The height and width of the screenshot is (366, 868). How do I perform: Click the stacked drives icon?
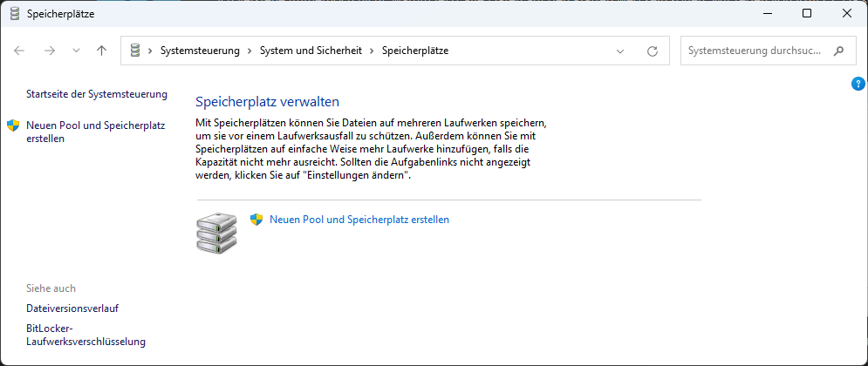click(216, 233)
